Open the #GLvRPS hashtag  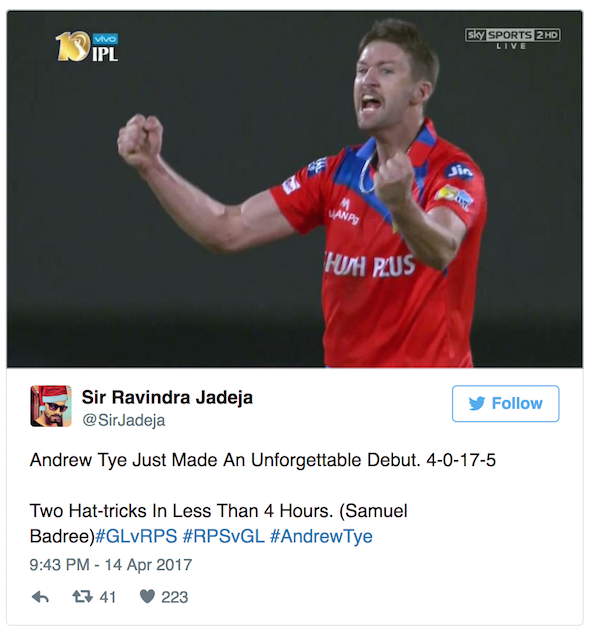(x=136, y=536)
